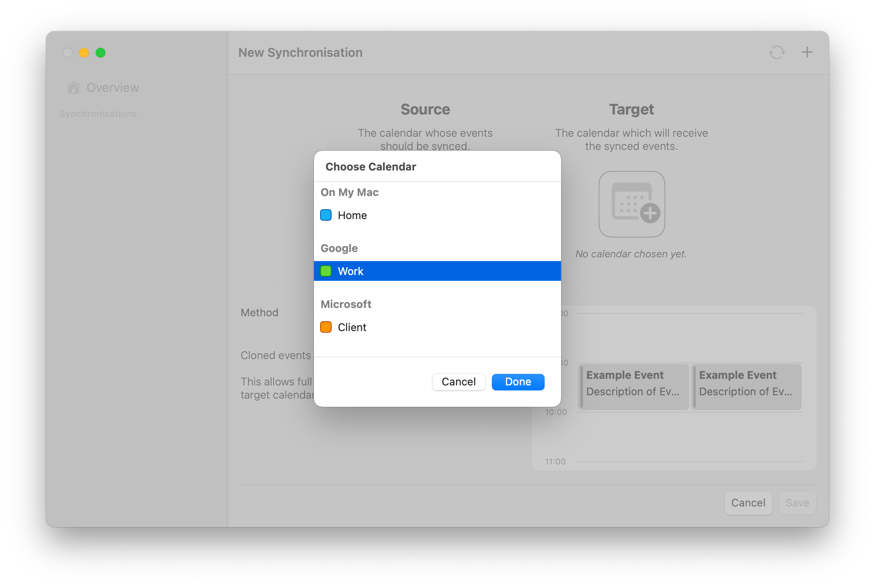
Task: Click the house icon beside Overview
Action: [73, 88]
